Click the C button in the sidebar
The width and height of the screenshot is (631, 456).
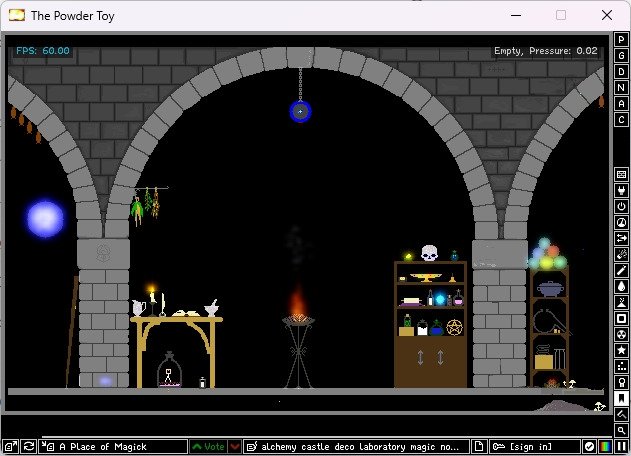621,120
